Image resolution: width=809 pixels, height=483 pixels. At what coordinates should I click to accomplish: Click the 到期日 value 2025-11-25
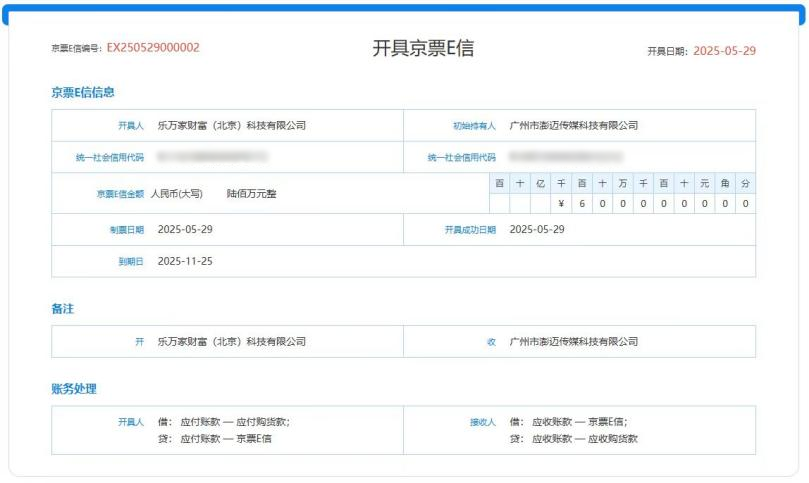coord(185,261)
